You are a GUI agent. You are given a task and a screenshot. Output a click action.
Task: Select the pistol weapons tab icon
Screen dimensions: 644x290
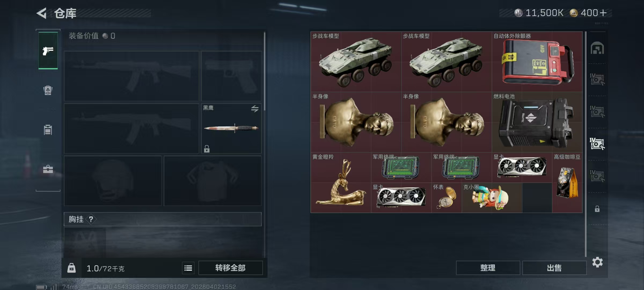click(x=48, y=51)
